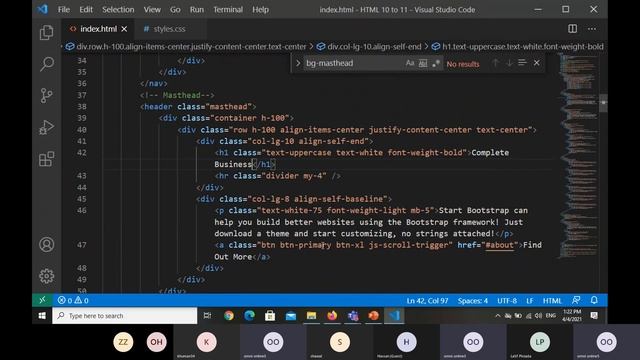Toggle Find in Selection icon

[x=522, y=63]
